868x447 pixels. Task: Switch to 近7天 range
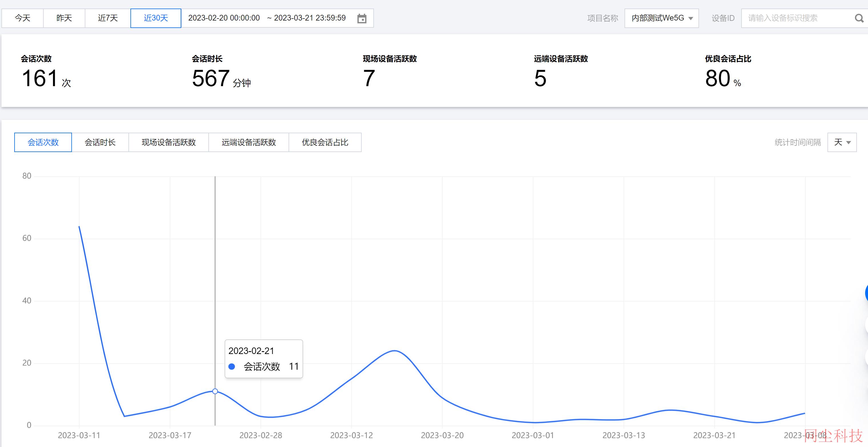(108, 18)
